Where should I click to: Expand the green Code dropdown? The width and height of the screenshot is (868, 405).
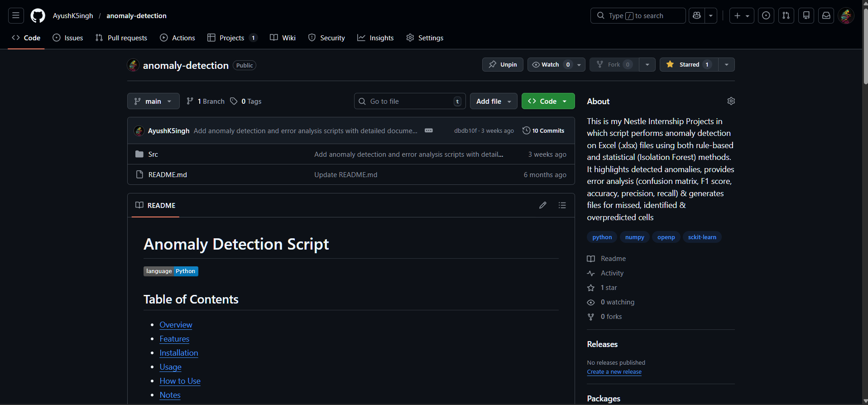point(548,101)
